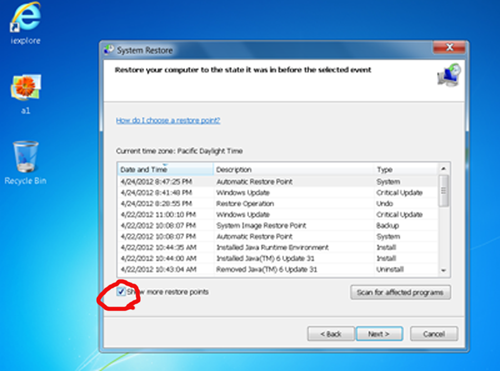
Task: Click the Undo type cell
Action: click(385, 204)
